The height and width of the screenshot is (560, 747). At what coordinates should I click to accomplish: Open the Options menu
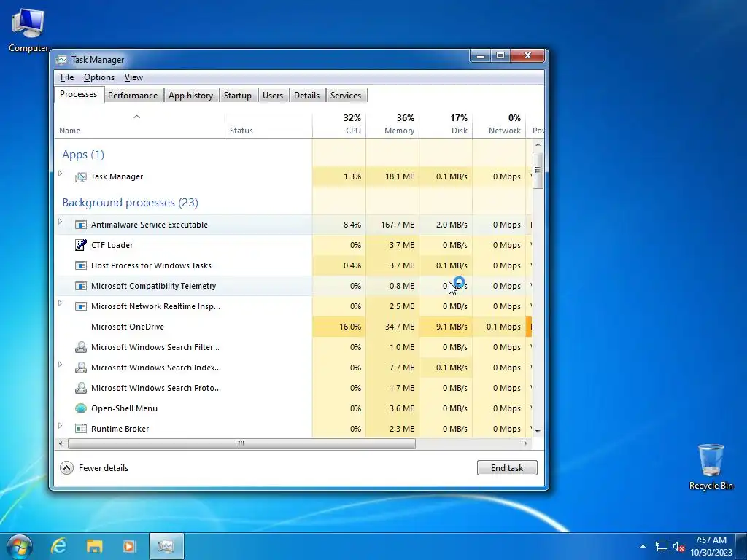99,77
